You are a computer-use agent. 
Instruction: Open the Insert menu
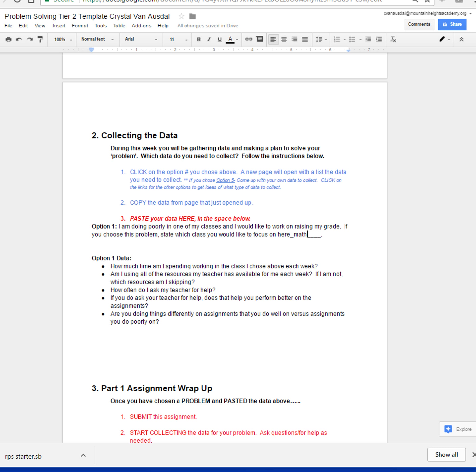pyautogui.click(x=59, y=26)
